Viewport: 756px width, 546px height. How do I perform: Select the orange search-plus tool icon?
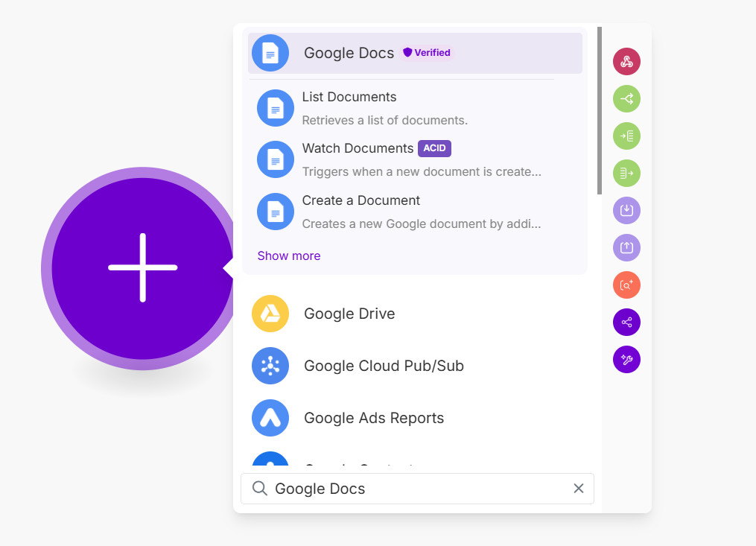tap(627, 285)
